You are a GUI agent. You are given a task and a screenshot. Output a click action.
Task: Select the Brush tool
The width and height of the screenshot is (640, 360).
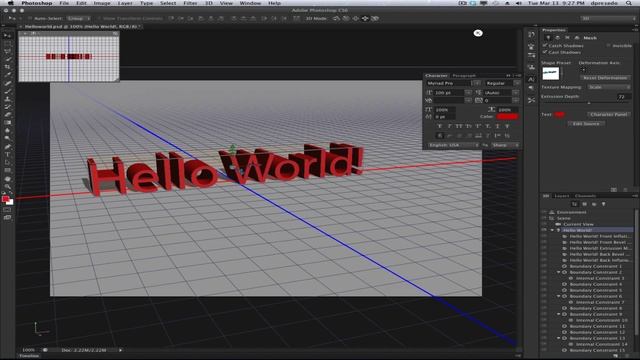7,91
